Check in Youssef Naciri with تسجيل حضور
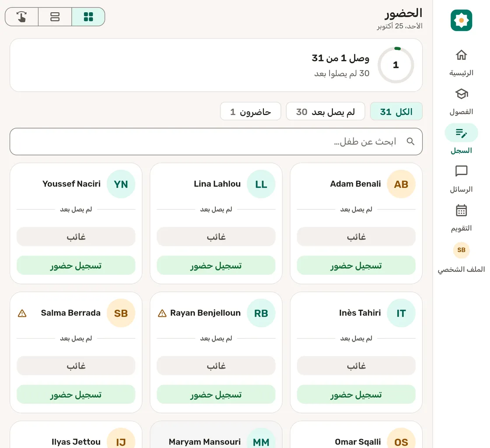 [76, 265]
